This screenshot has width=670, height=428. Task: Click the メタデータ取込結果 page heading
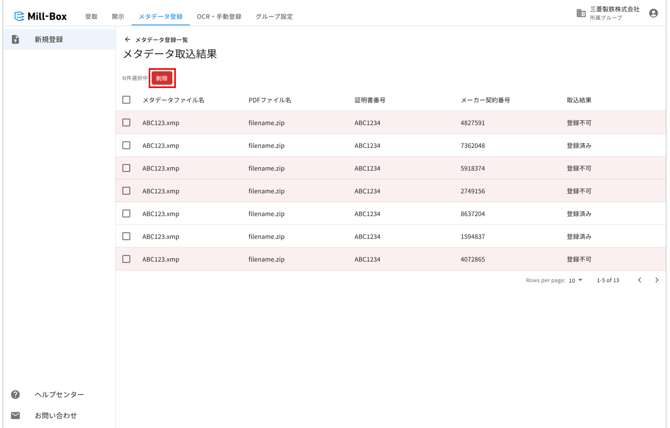[x=170, y=54]
